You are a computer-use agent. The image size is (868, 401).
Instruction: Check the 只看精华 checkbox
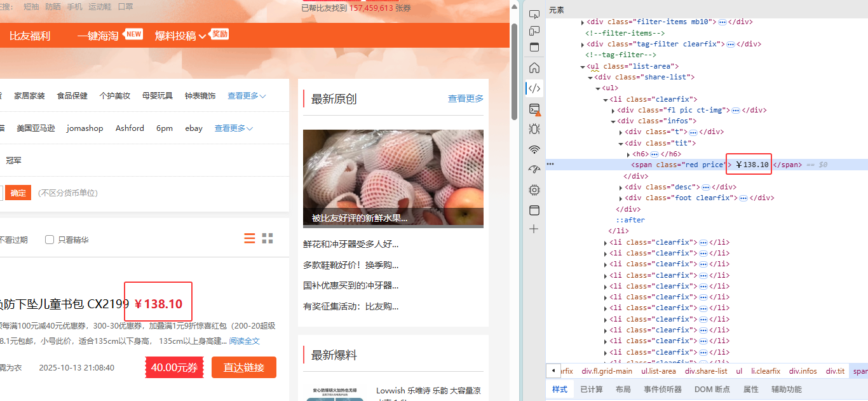tap(50, 240)
